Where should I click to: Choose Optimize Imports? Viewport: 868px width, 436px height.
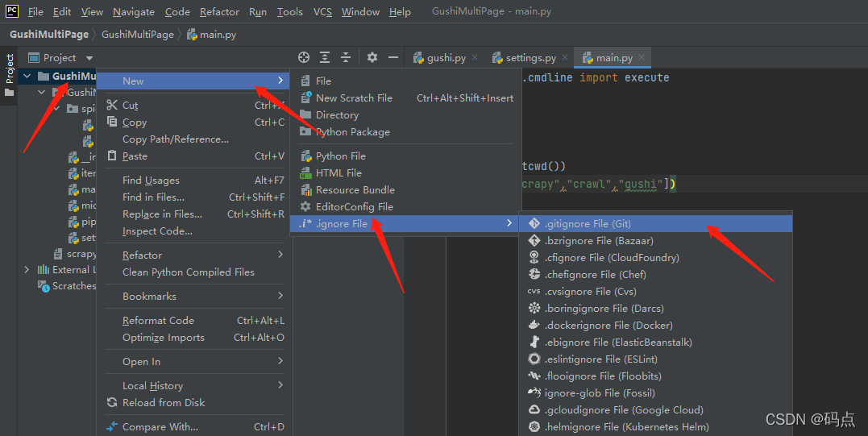[x=193, y=338]
